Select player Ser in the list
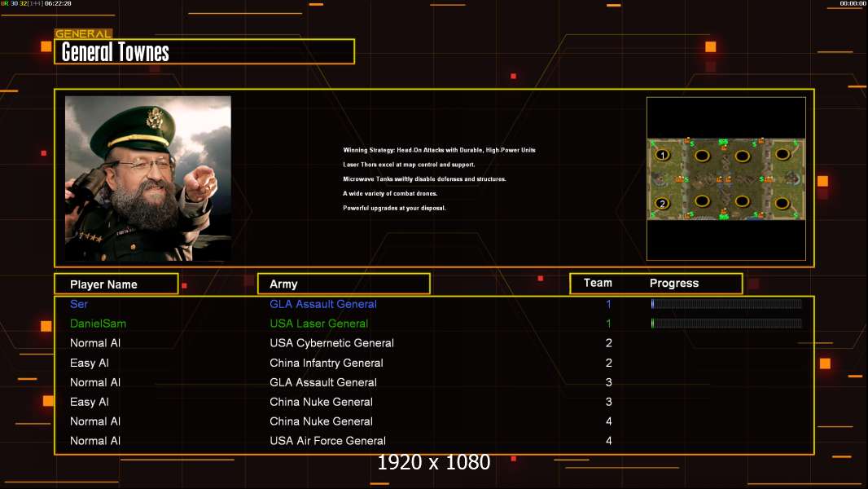Image resolution: width=868 pixels, height=489 pixels. pos(79,304)
